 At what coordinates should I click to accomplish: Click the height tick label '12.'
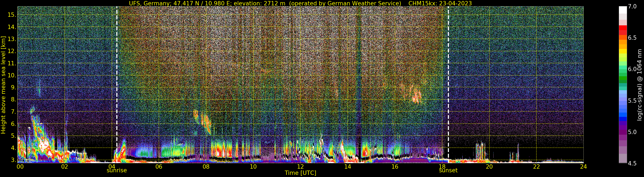click(x=12, y=51)
